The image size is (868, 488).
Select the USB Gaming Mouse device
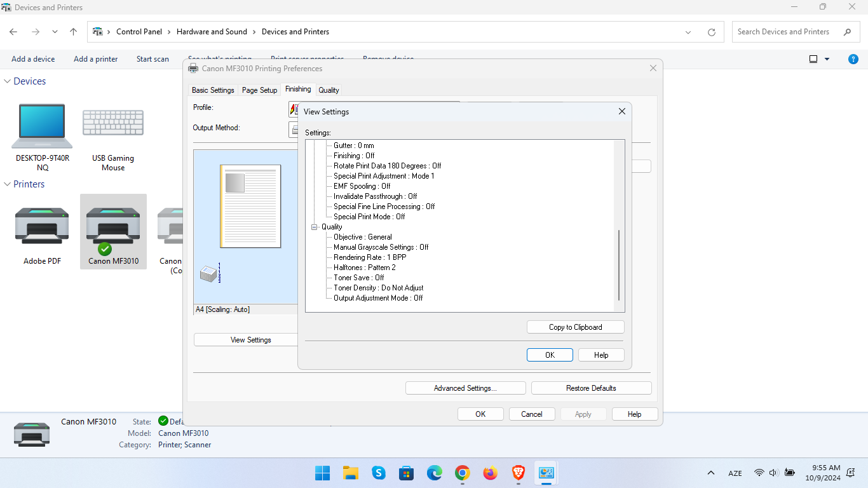pyautogui.click(x=113, y=137)
